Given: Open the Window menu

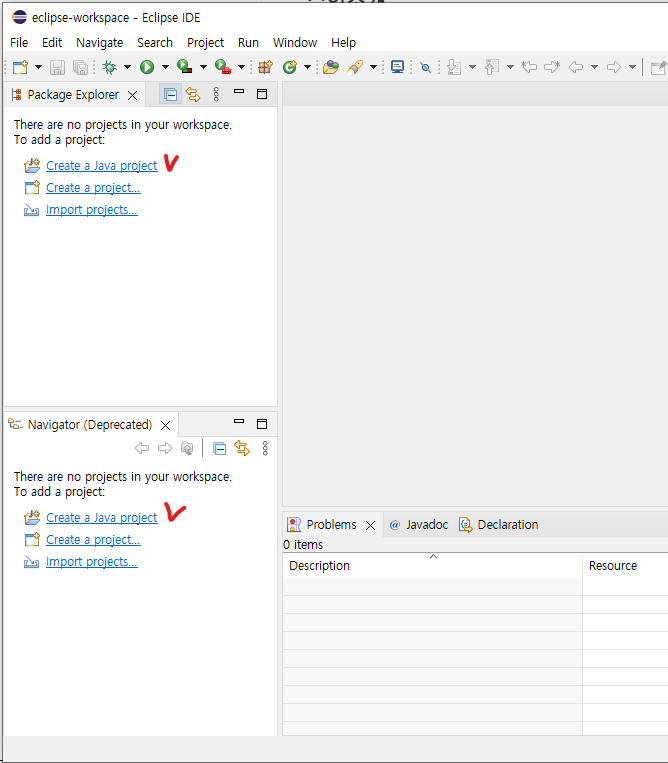Looking at the screenshot, I should pos(295,43).
